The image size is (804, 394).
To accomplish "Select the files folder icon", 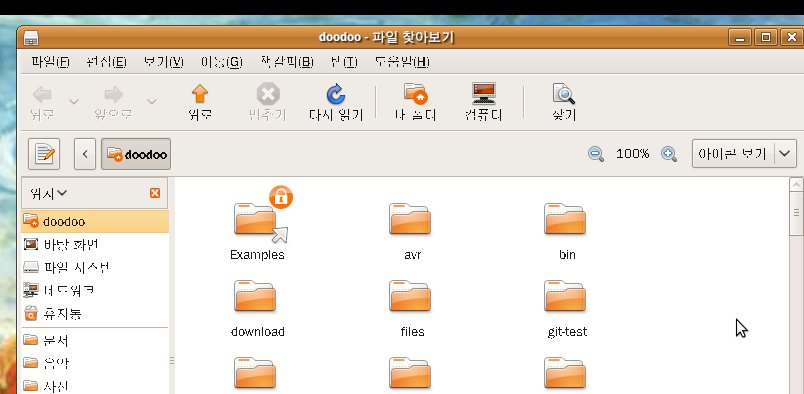I will point(410,296).
